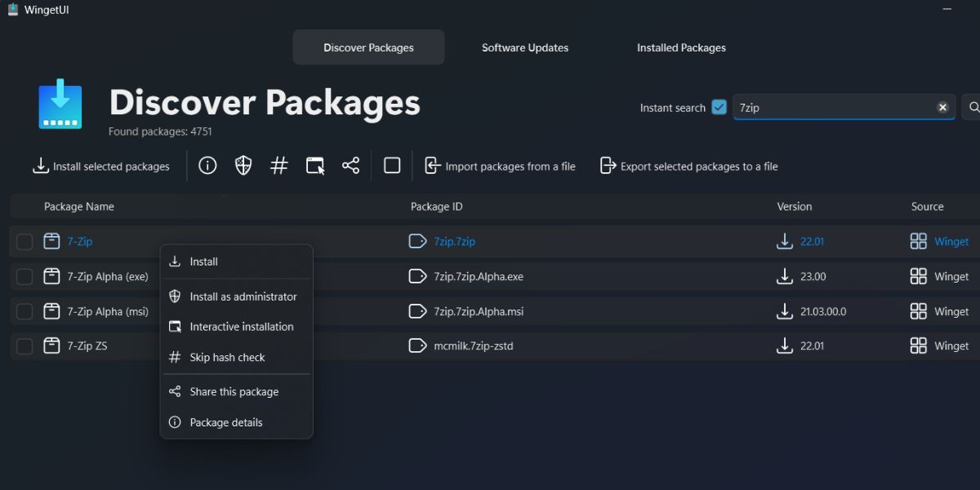Click the Winget source icon in 7-Zip row
980x490 pixels.
pos(919,241)
